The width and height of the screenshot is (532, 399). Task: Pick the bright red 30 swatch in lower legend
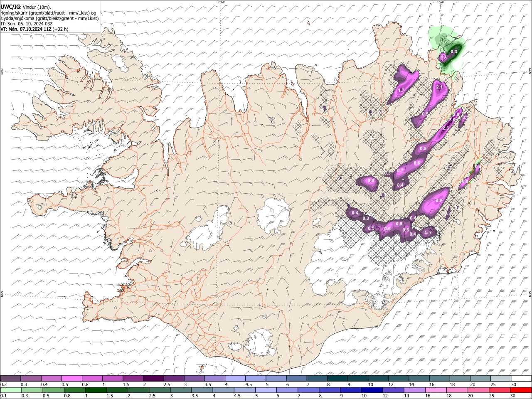tap(521, 390)
